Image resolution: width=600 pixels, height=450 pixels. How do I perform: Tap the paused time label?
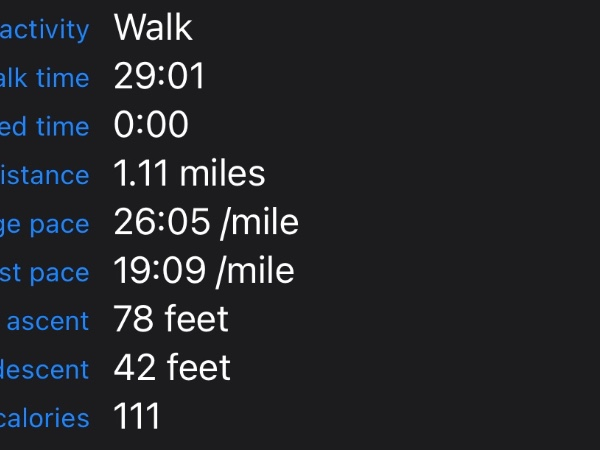(45, 127)
